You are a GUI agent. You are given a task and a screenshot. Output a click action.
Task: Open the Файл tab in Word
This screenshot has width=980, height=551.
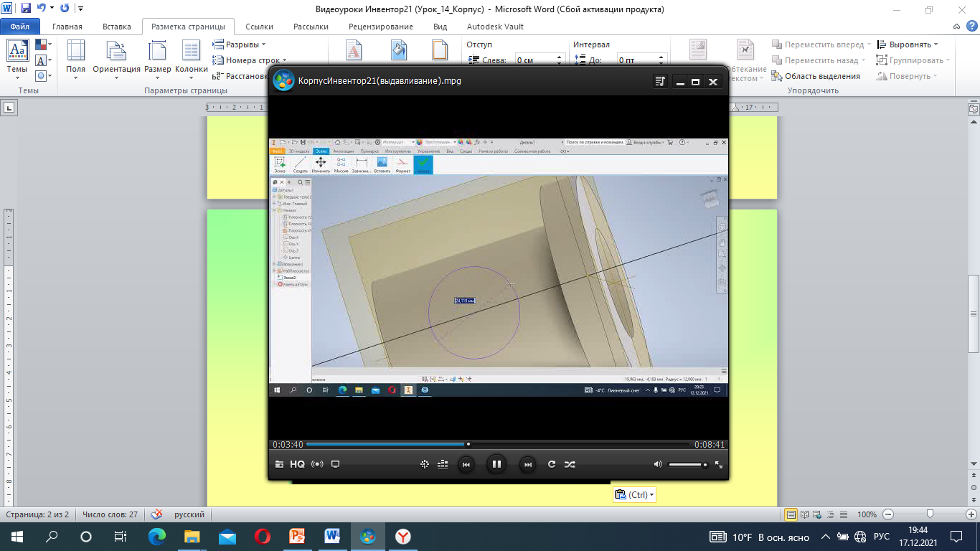[x=19, y=27]
